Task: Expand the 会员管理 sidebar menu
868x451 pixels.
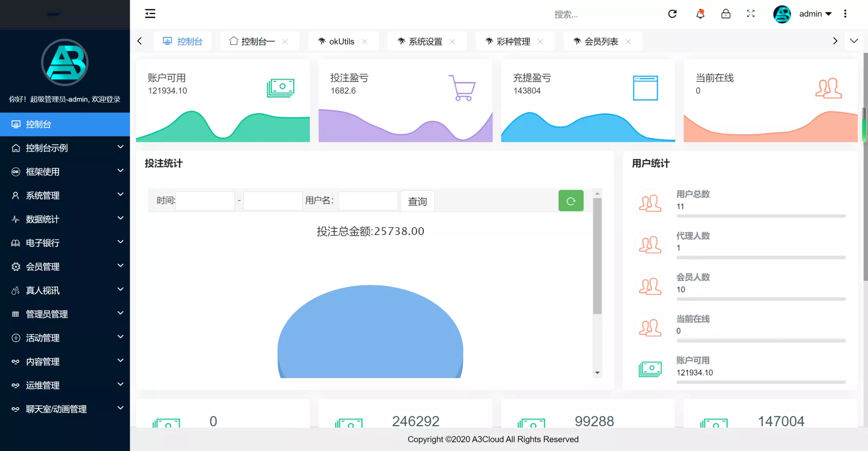Action: click(x=43, y=266)
